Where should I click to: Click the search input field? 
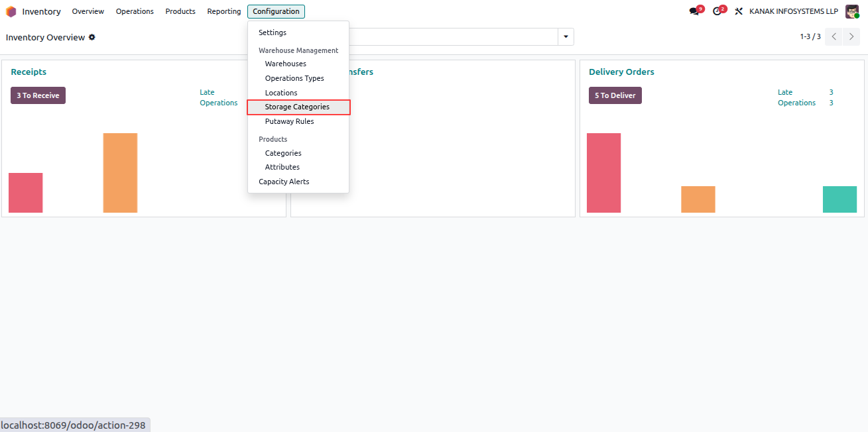453,36
